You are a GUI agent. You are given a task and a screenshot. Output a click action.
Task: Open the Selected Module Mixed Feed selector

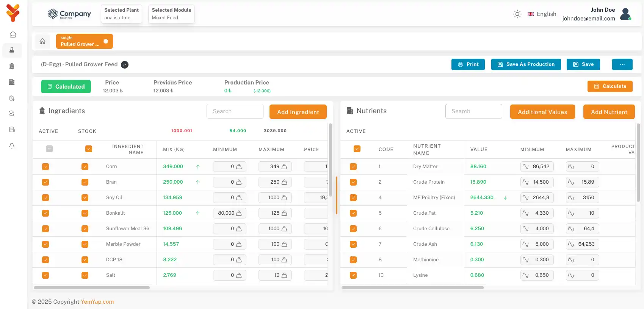tap(171, 14)
